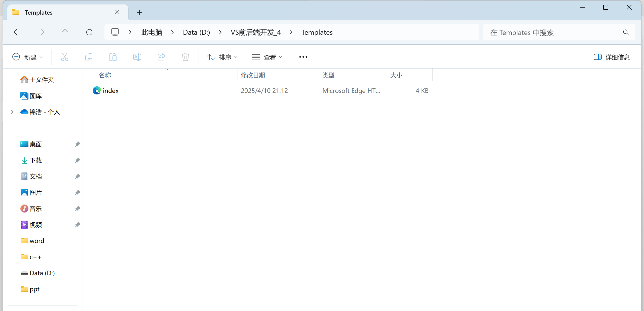Expand the 锦浩 - 个人 OneDrive tree node

pos(12,112)
